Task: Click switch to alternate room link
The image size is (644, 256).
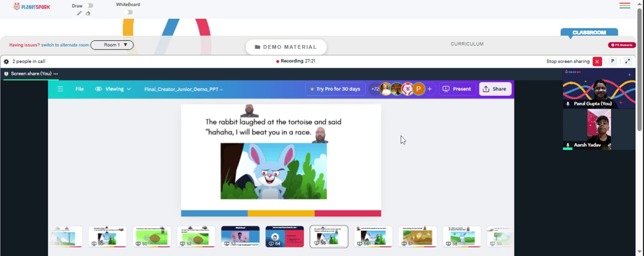Action: pyautogui.click(x=65, y=45)
